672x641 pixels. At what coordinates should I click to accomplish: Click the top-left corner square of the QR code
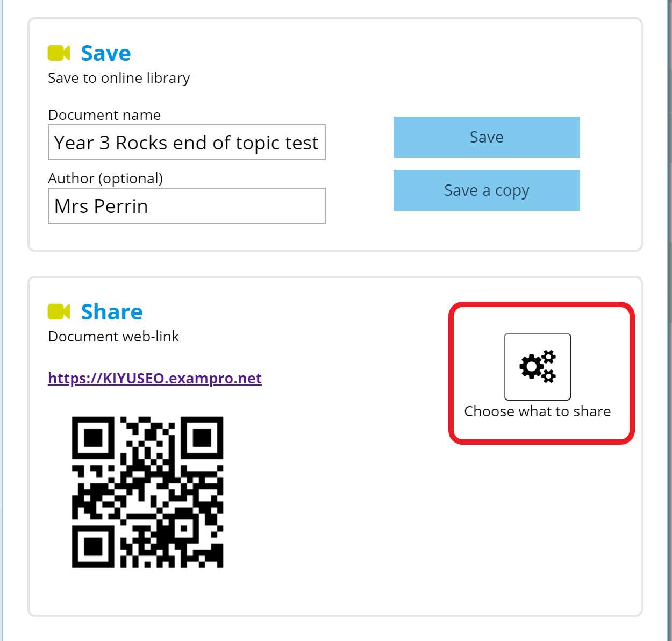(x=93, y=438)
